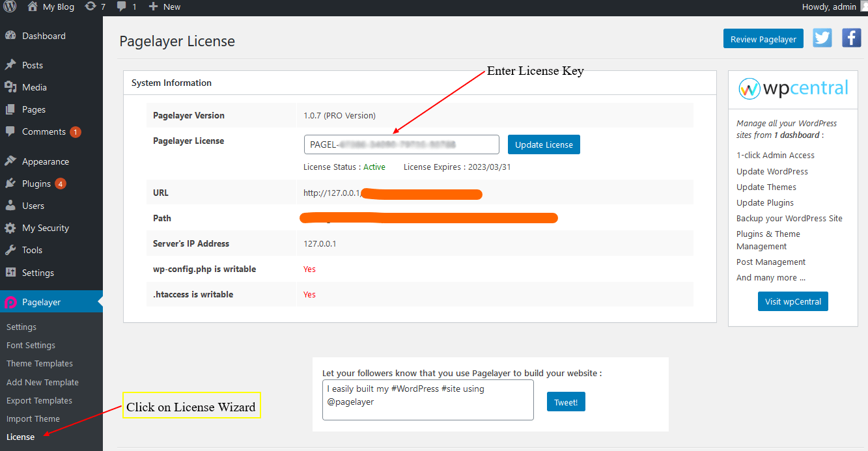The image size is (868, 451).
Task: Click the Twitter bird icon
Action: [822, 38]
